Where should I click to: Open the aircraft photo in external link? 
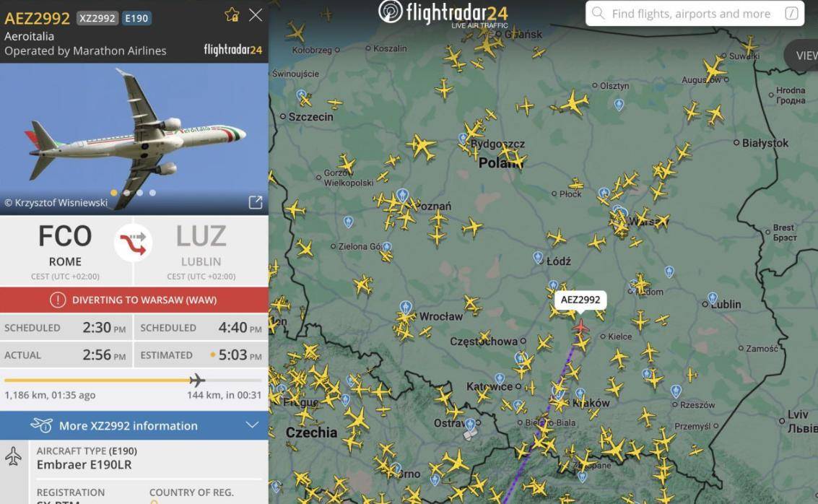click(x=255, y=202)
